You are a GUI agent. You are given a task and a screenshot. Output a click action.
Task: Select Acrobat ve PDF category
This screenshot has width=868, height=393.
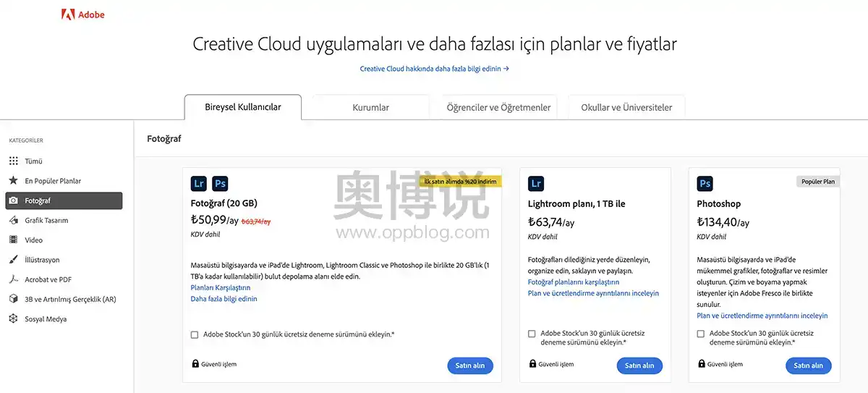coord(48,279)
